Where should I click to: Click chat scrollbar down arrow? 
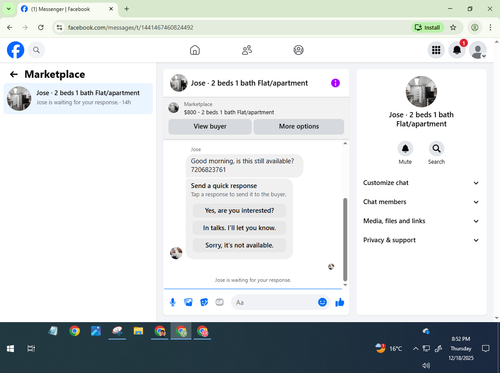click(345, 285)
